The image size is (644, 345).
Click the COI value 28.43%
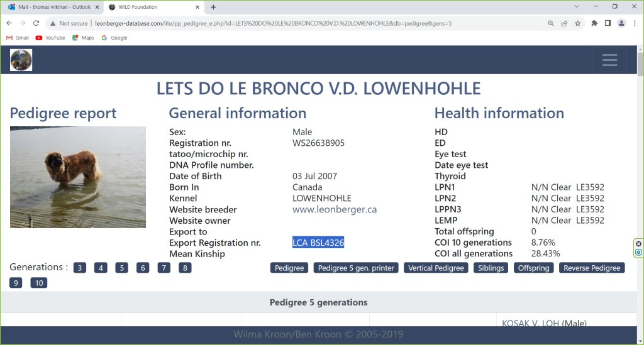tap(545, 253)
